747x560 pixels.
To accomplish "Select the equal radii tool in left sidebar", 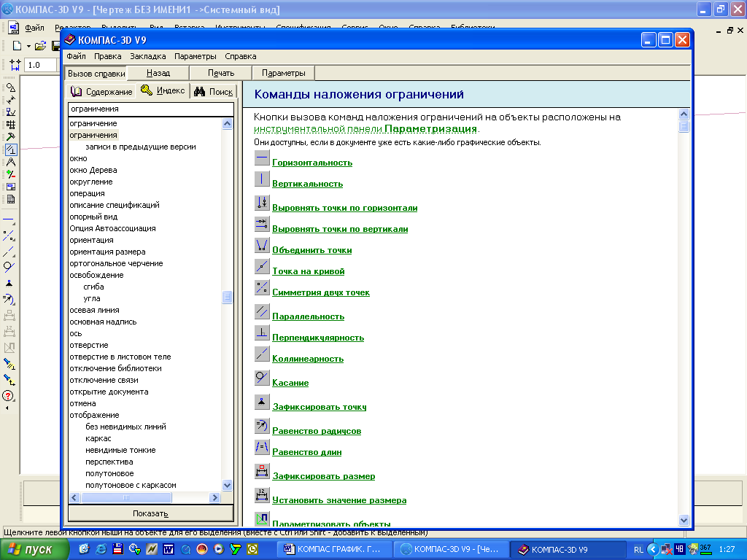I will pyautogui.click(x=9, y=299).
